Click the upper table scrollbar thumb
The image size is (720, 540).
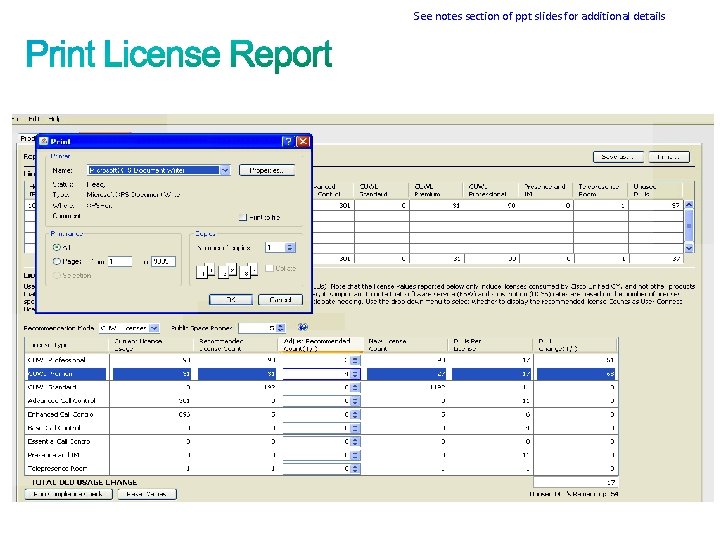(689, 225)
